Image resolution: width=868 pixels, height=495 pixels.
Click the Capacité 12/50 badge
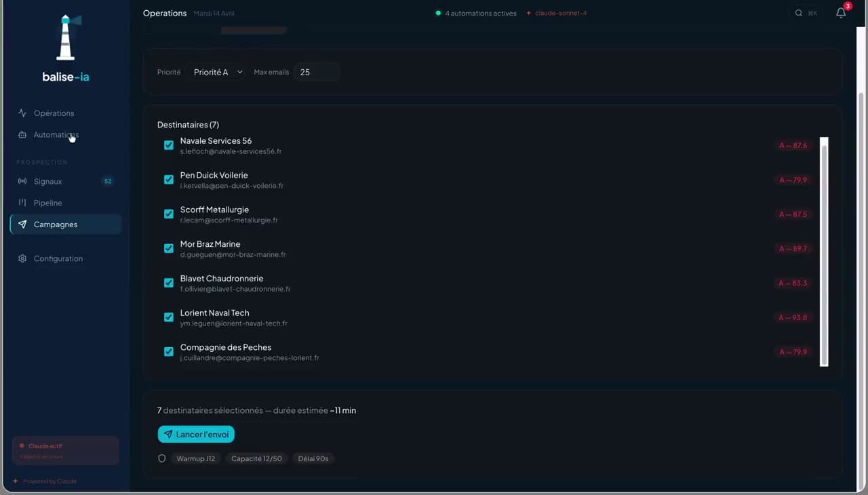click(x=256, y=458)
